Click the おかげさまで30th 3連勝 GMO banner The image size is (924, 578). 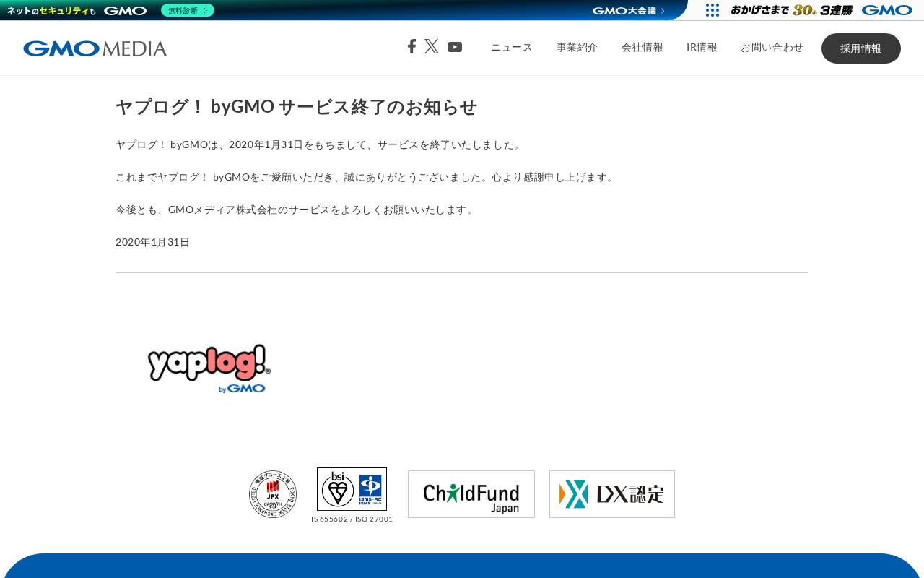[x=821, y=10]
